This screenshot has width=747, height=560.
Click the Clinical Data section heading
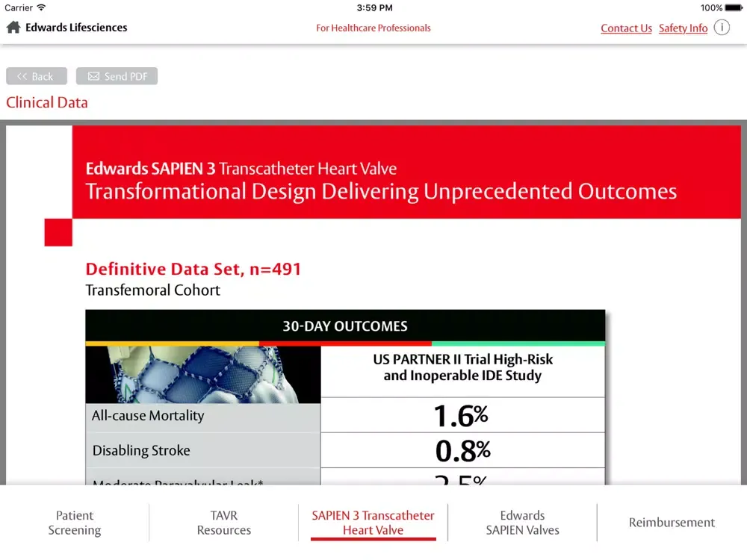tap(47, 102)
